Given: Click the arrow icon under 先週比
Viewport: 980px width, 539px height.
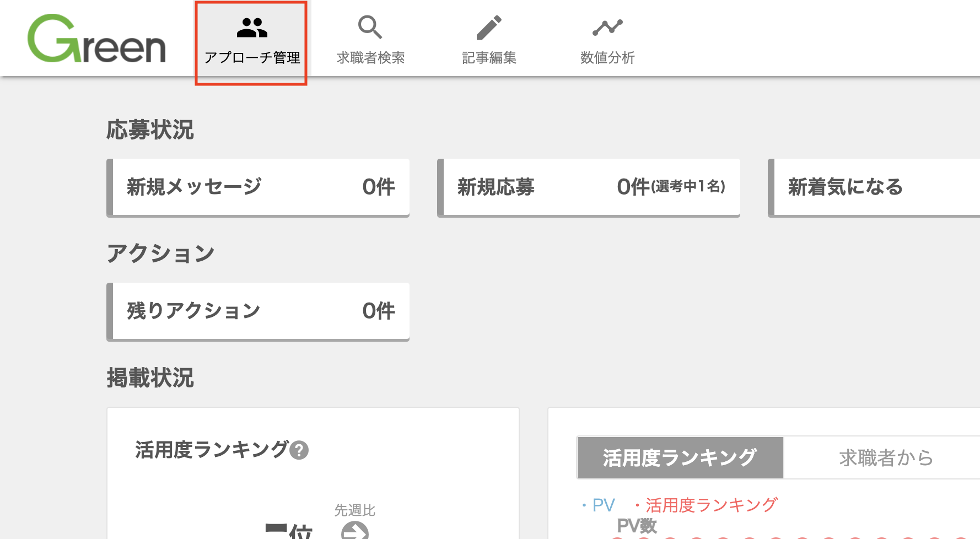Looking at the screenshot, I should [355, 530].
